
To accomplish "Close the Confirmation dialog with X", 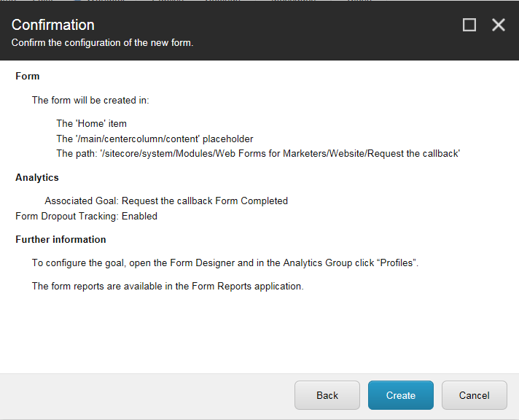I will point(499,26).
